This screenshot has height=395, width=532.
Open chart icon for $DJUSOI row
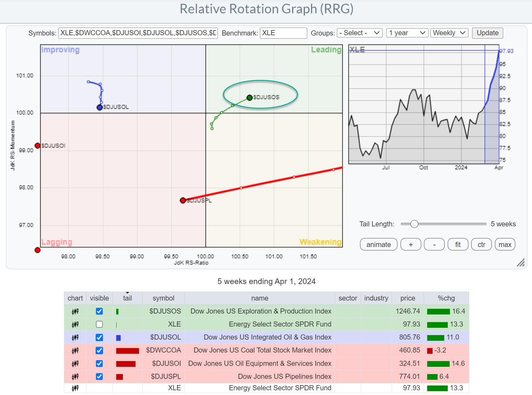(x=75, y=364)
